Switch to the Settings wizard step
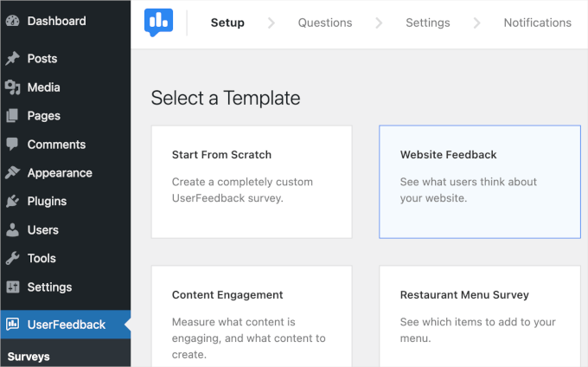This screenshot has height=367, width=588. coord(428,23)
